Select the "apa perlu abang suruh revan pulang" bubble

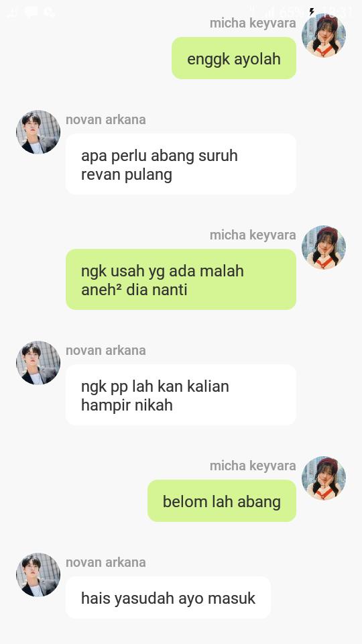(x=181, y=164)
